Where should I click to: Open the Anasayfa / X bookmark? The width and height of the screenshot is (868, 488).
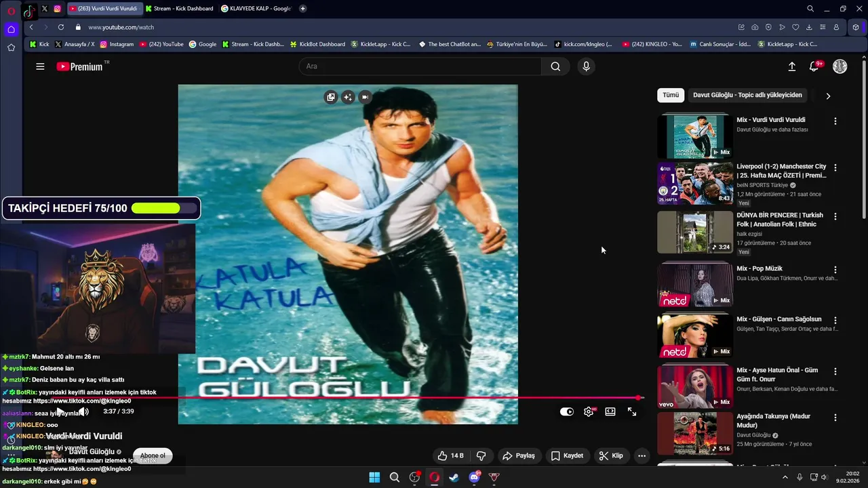75,44
